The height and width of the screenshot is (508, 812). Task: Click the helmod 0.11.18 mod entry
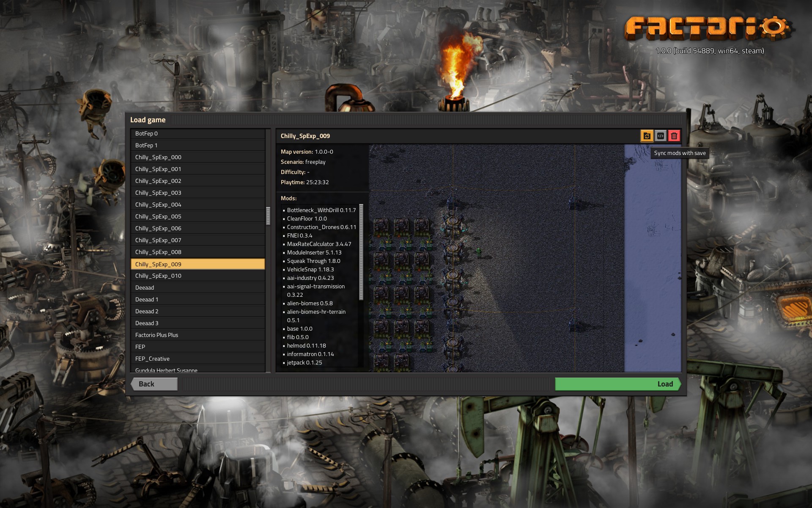click(306, 345)
